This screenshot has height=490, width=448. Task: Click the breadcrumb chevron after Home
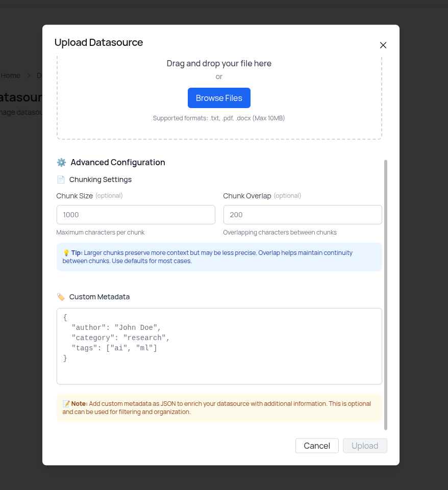[29, 75]
